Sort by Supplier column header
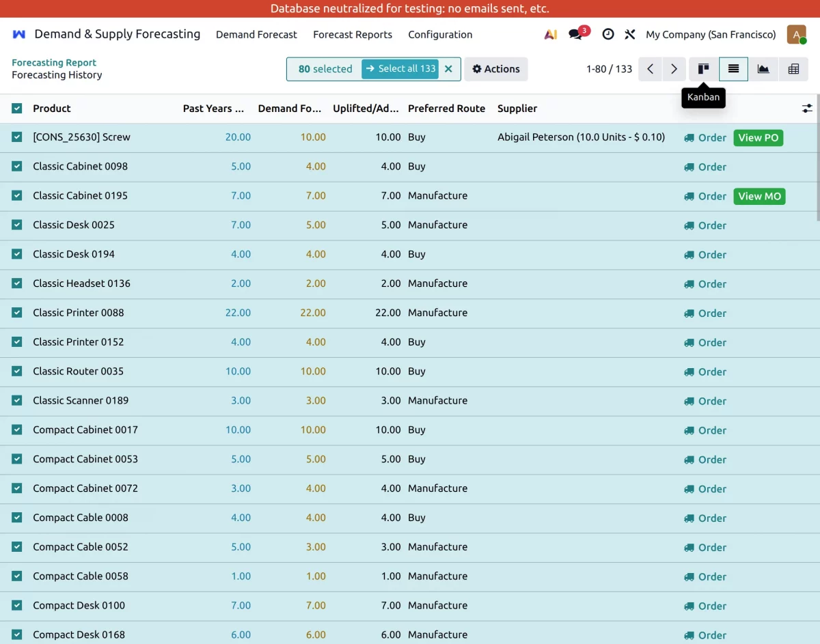 [x=517, y=109]
